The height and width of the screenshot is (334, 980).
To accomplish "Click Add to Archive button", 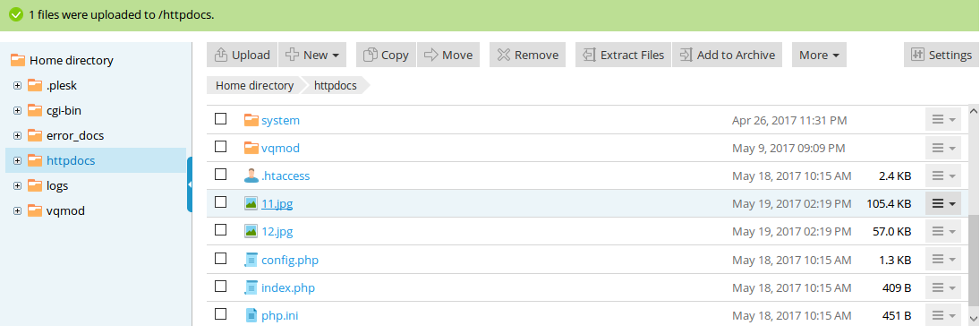I will click(728, 55).
